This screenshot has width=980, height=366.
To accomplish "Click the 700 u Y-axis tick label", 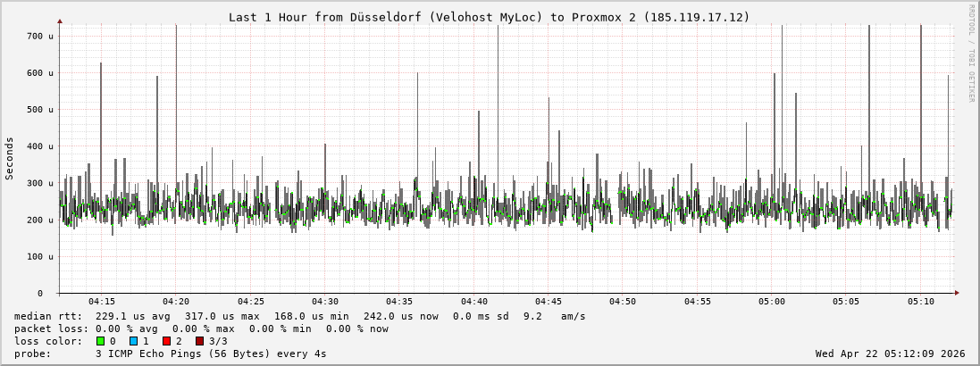I will [39, 37].
